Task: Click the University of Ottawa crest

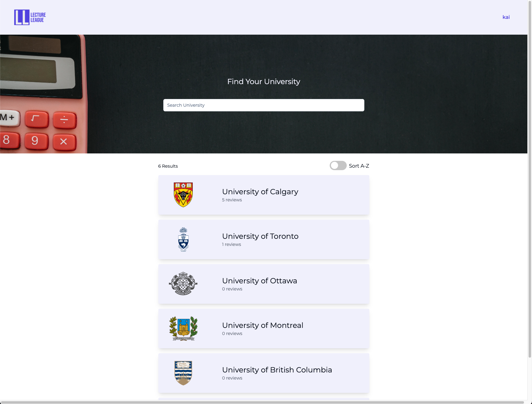Action: point(183,284)
